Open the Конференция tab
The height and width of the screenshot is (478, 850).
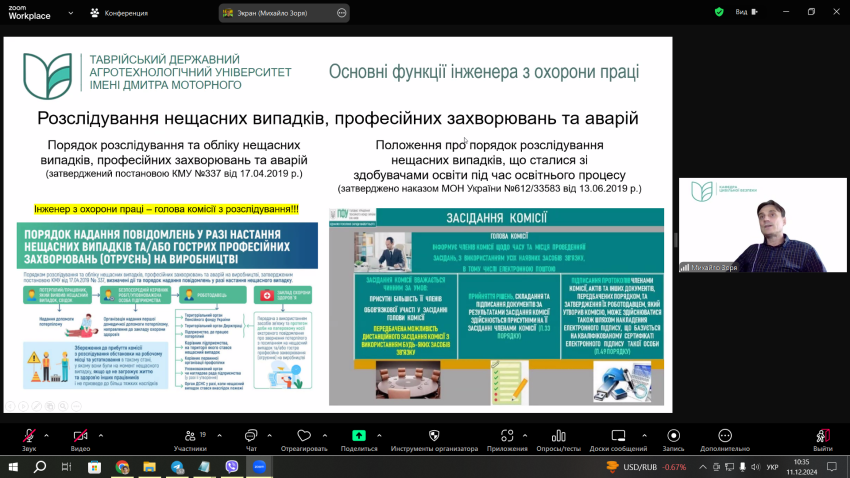point(119,13)
